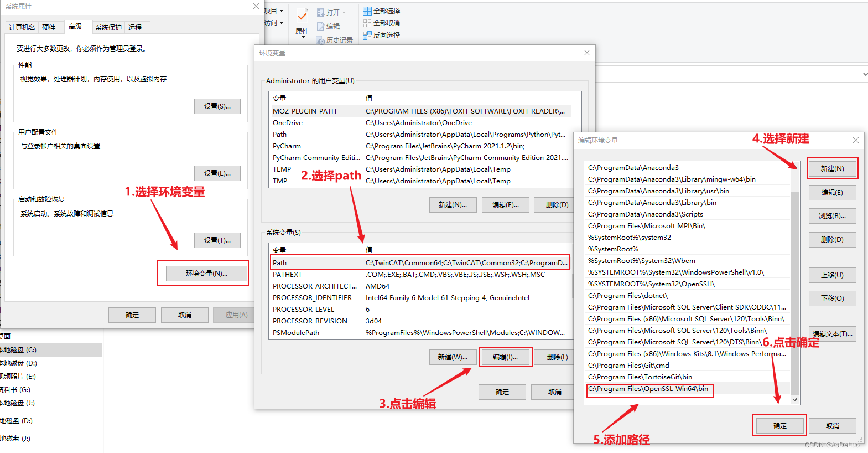The width and height of the screenshot is (868, 453).
Task: Click OK in System Properties window
Action: 132,315
